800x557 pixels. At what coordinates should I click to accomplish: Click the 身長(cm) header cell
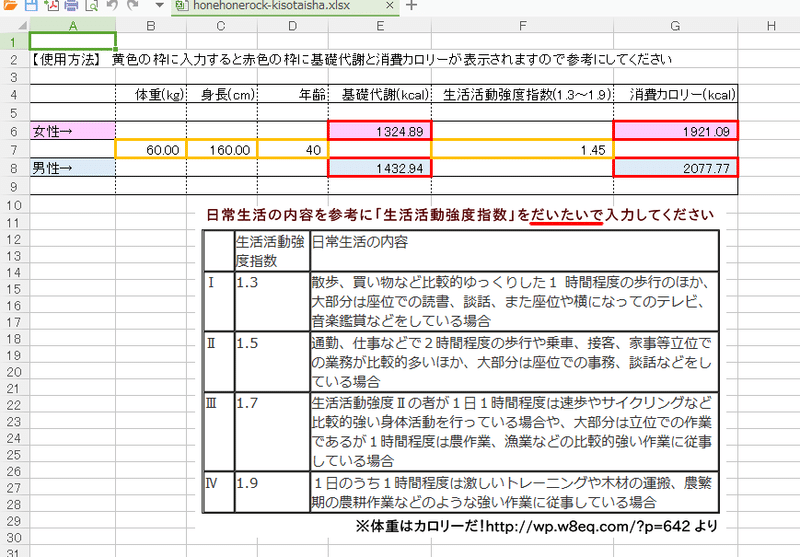222,94
